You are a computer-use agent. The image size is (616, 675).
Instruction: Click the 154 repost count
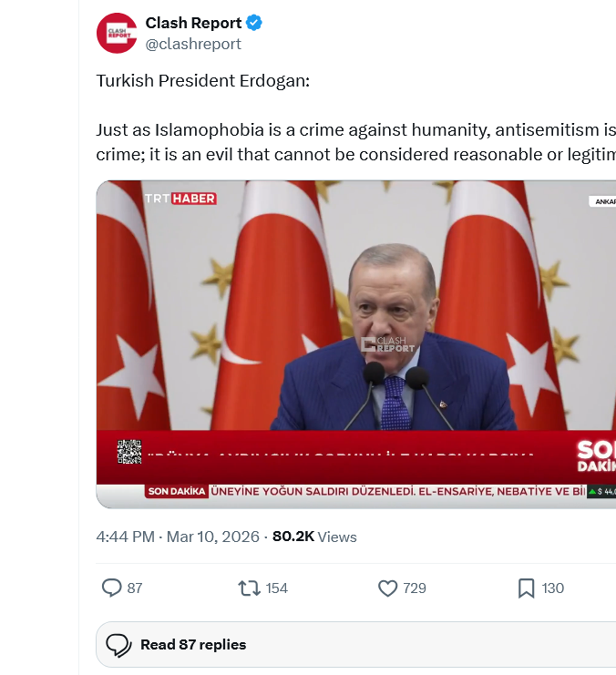tap(276, 588)
